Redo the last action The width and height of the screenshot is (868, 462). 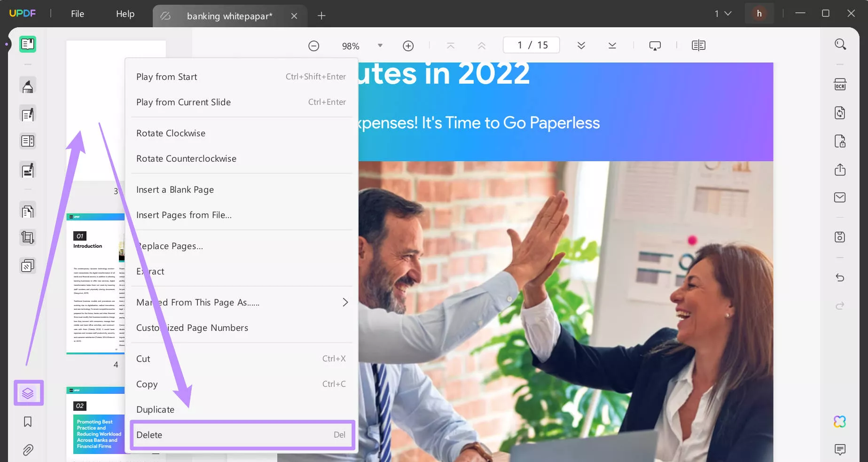[840, 305]
